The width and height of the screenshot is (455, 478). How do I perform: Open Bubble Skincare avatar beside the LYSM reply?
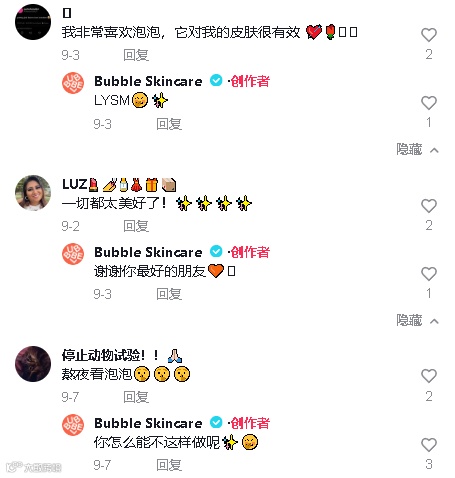click(73, 83)
